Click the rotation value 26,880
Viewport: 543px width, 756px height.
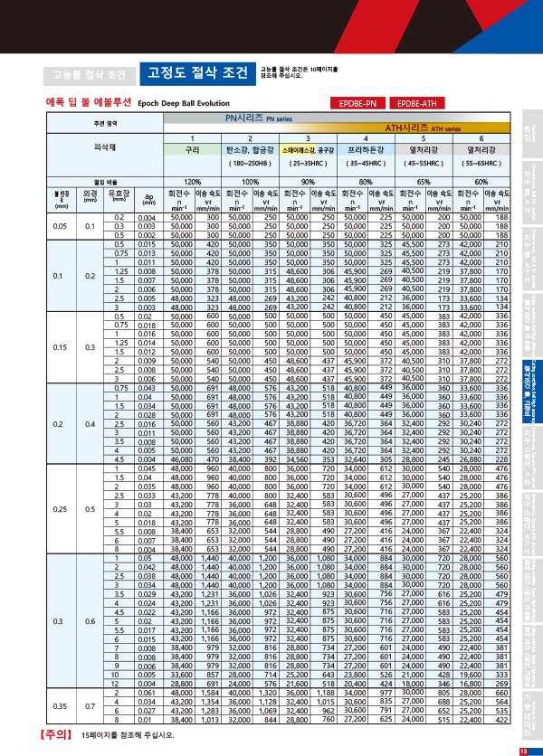tap(470, 459)
